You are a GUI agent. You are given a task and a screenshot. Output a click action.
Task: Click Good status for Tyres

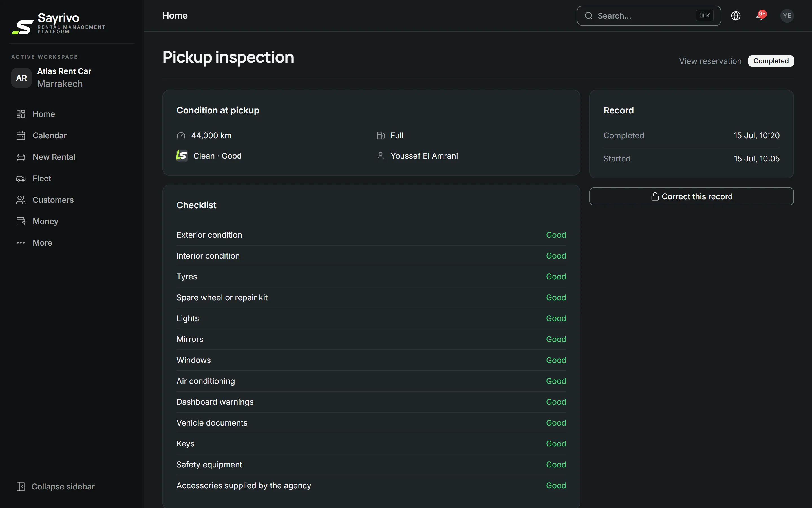click(556, 277)
